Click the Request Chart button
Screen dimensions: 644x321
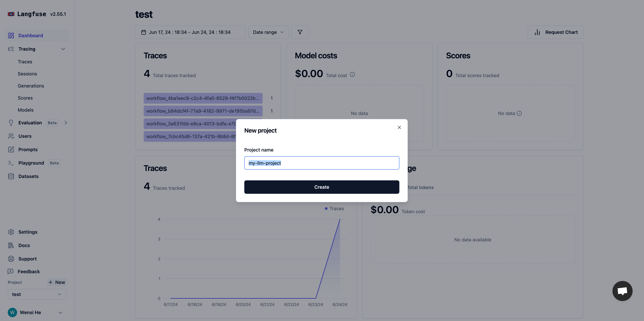[x=555, y=32]
